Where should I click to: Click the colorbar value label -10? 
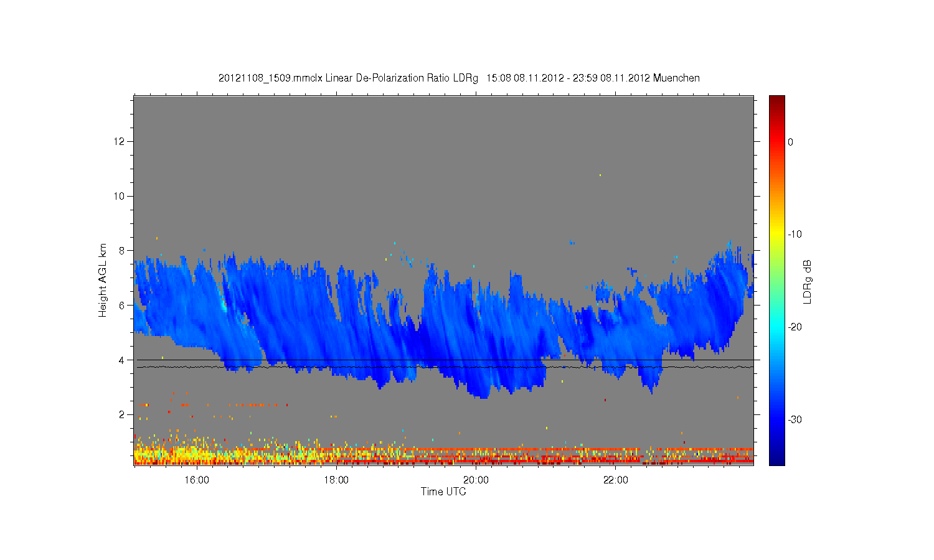click(x=795, y=235)
